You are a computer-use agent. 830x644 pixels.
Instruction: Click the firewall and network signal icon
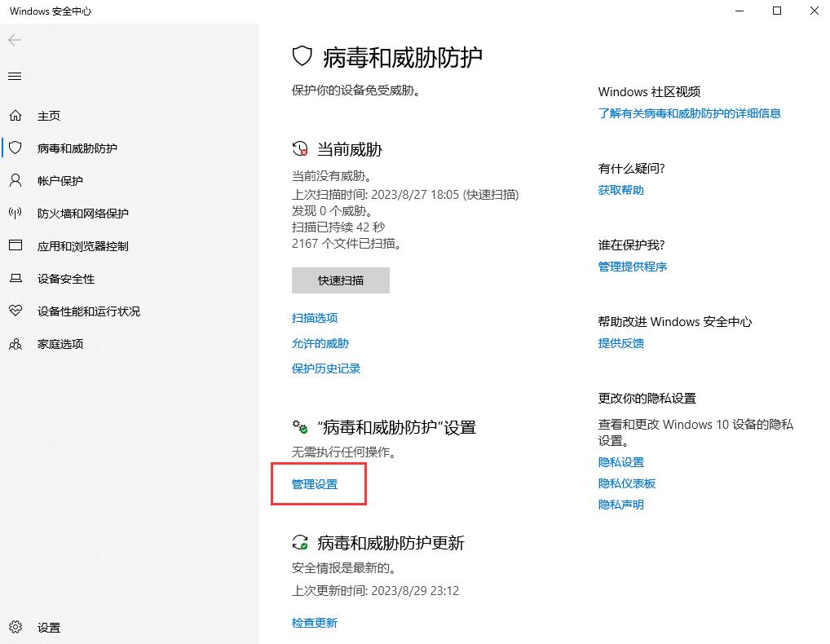point(15,214)
